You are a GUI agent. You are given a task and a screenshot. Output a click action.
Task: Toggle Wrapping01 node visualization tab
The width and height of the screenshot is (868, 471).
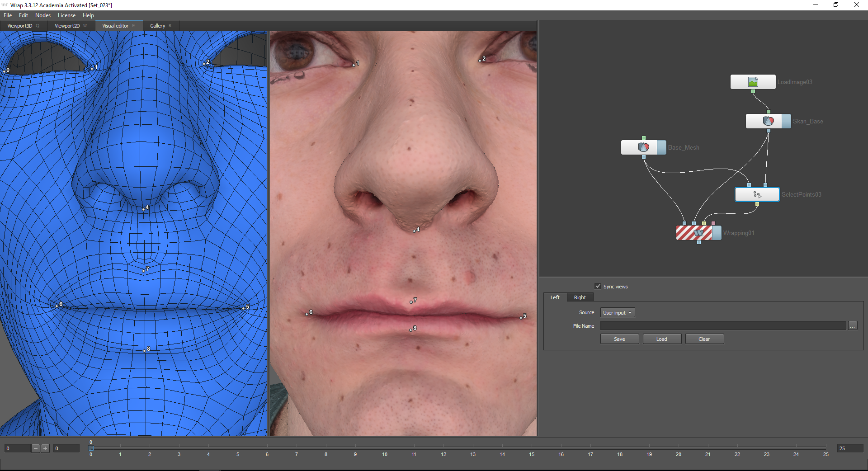tap(717, 233)
